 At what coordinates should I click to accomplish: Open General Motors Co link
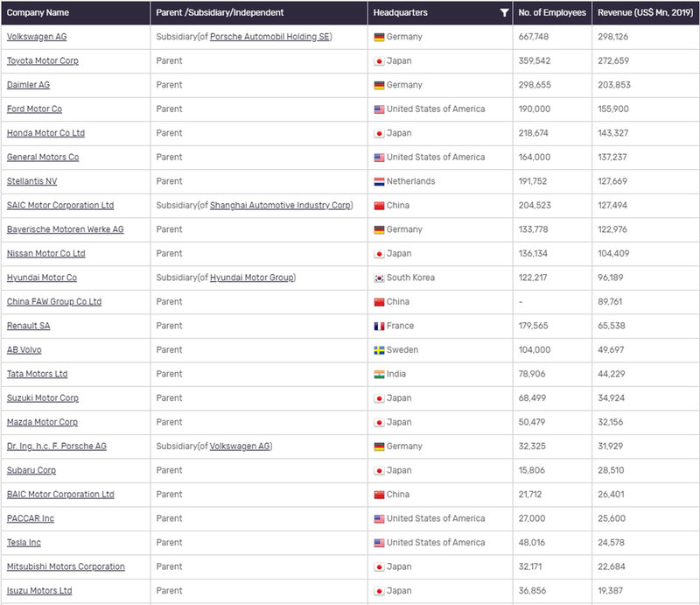43,158
